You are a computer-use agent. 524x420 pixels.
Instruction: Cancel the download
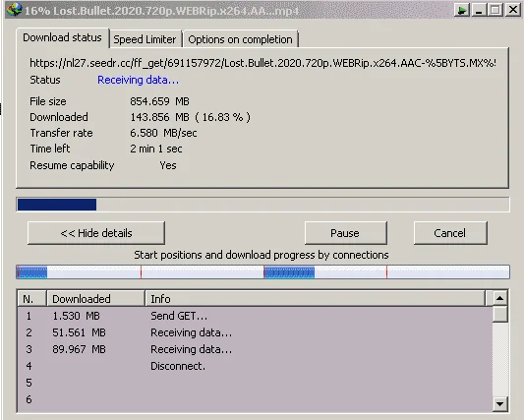pos(450,233)
